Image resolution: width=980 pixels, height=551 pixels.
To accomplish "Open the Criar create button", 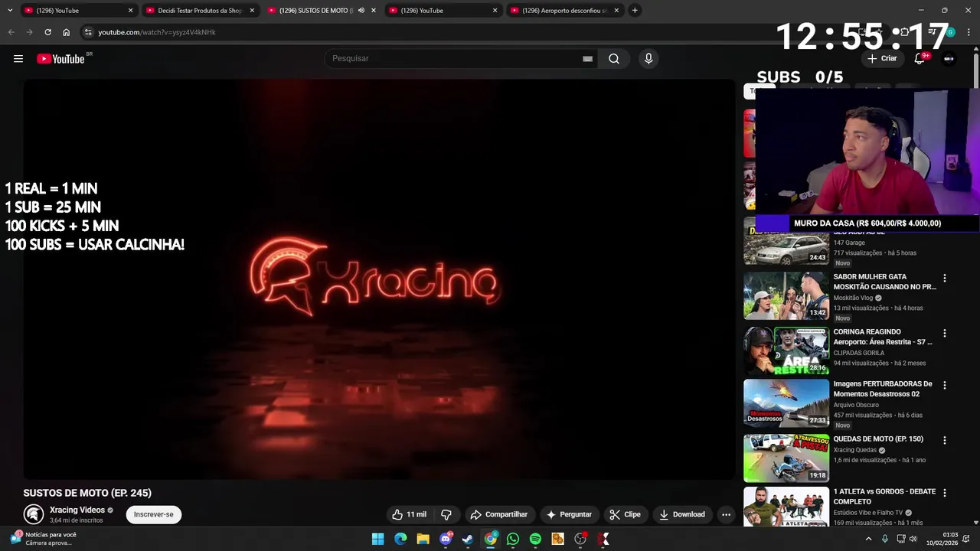I will point(882,58).
